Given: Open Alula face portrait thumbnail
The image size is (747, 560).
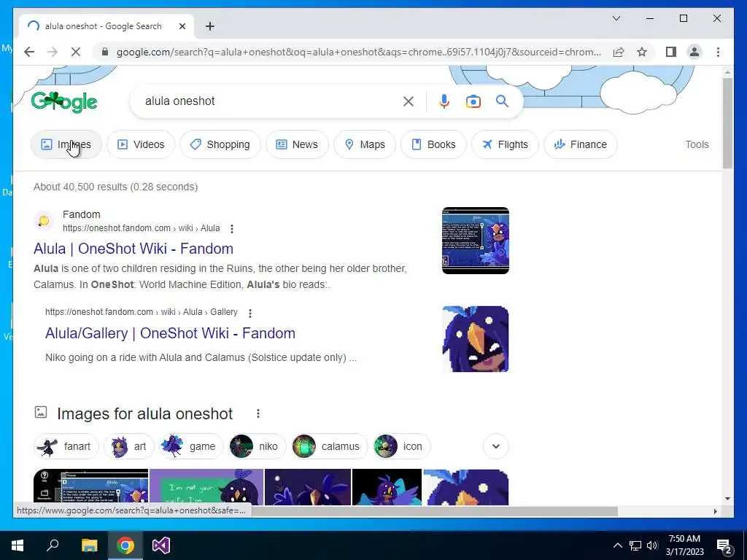Looking at the screenshot, I should 476,339.
